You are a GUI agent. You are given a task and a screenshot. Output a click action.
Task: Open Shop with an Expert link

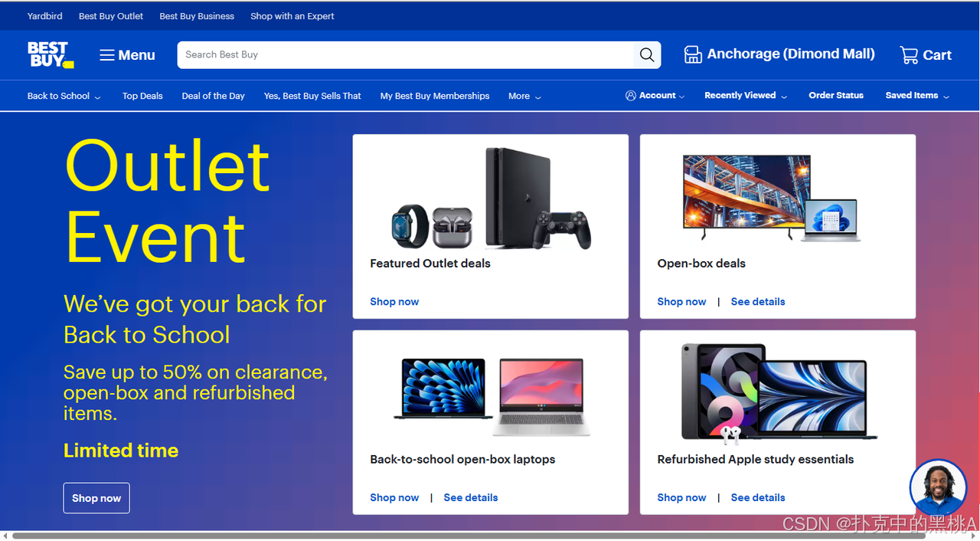[x=292, y=16]
